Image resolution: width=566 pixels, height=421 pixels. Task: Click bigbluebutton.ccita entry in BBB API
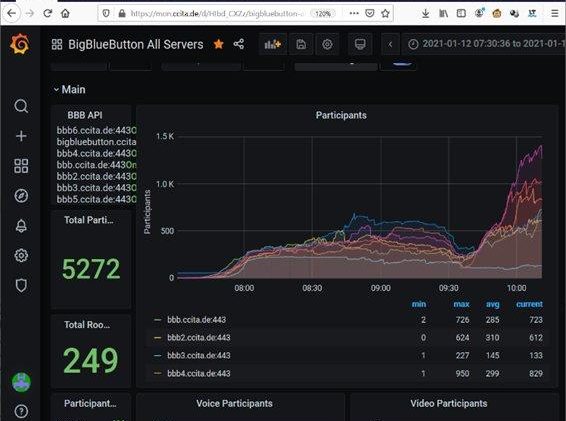pos(96,142)
